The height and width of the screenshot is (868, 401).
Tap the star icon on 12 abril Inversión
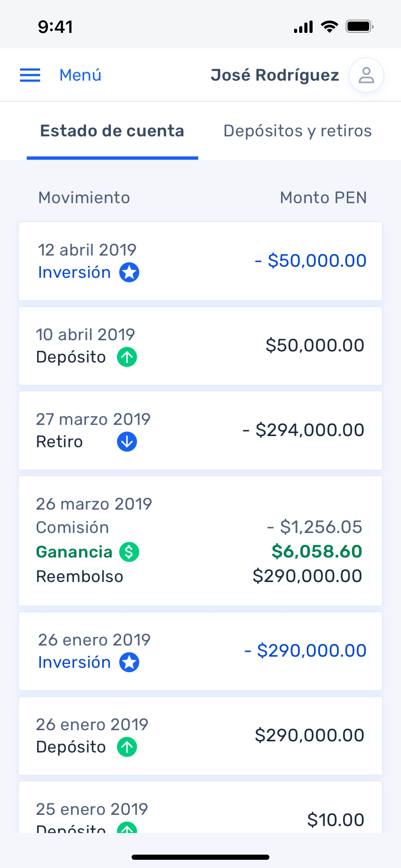(129, 273)
